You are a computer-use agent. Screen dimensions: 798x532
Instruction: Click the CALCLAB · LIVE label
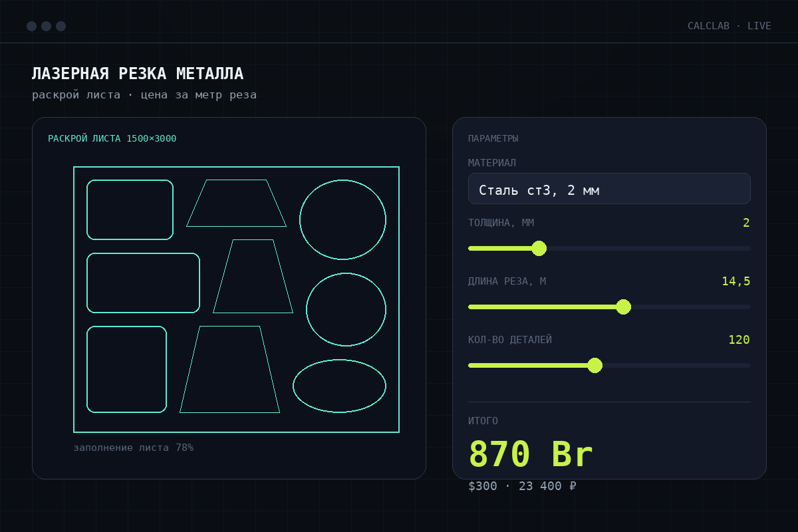coord(730,26)
